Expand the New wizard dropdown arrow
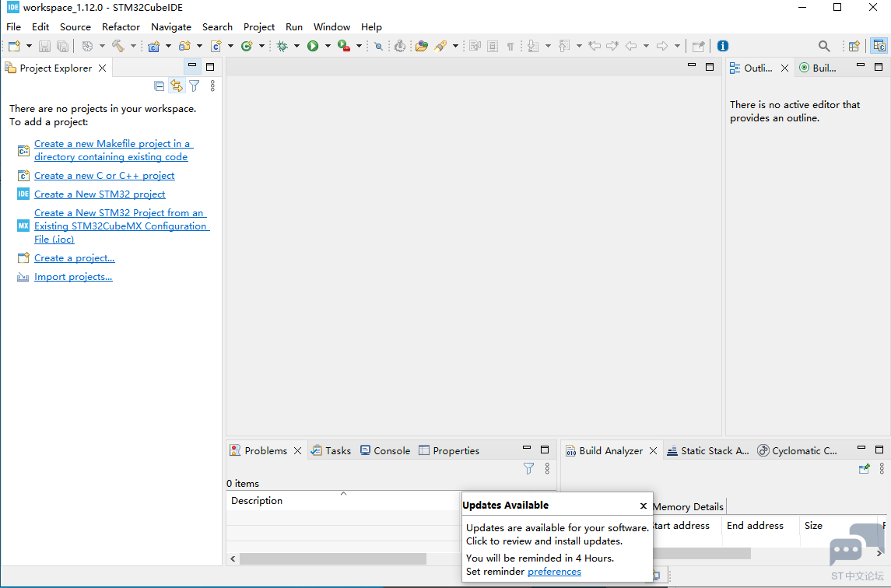The width and height of the screenshot is (891, 588). 29,46
